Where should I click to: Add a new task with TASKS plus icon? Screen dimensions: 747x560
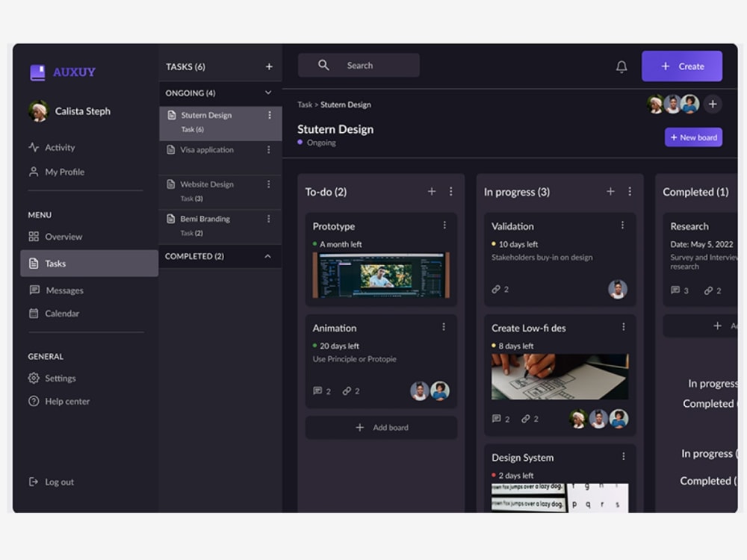coord(269,66)
